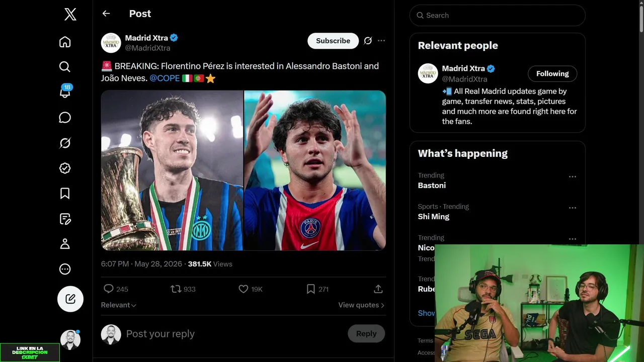Open the More circle menu in sidebar
The width and height of the screenshot is (644, 362).
click(x=65, y=269)
